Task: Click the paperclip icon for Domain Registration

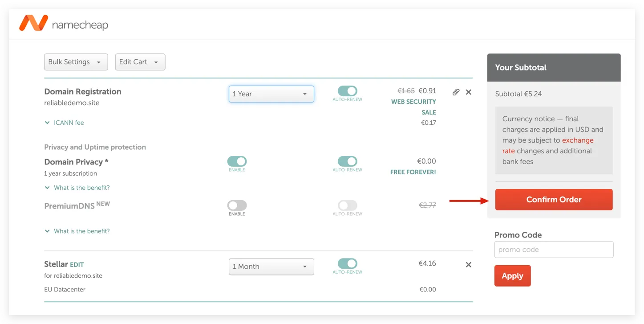Action: click(x=456, y=92)
